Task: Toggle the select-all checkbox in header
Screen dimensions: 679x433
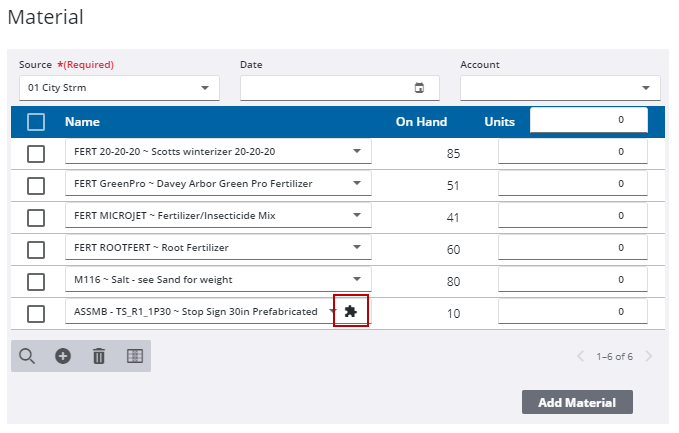Action: point(36,122)
